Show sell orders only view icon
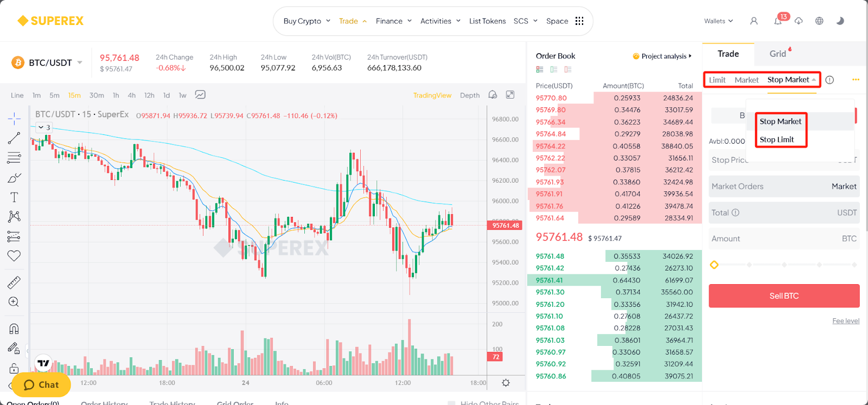This screenshot has width=868, height=405. (x=568, y=69)
